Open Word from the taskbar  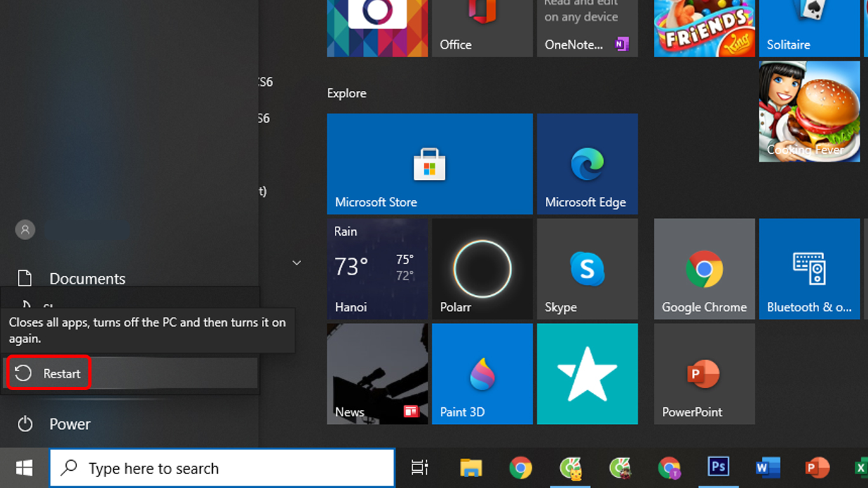coord(768,468)
